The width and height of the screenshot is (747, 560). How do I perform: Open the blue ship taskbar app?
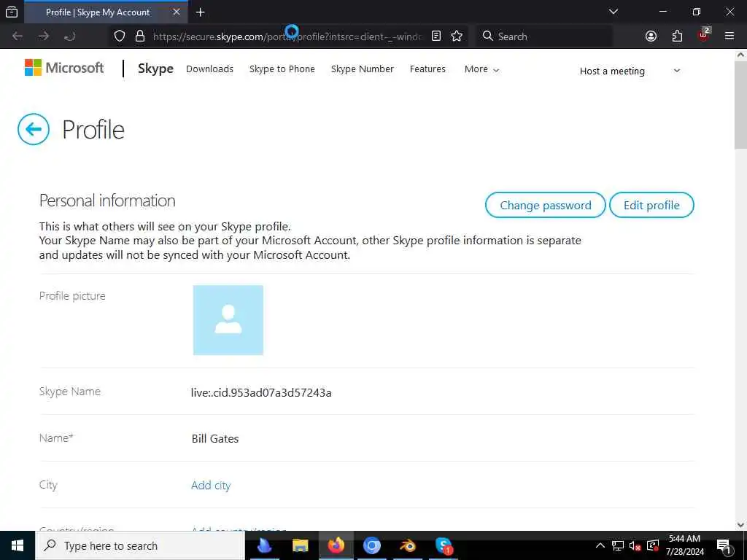tap(264, 545)
